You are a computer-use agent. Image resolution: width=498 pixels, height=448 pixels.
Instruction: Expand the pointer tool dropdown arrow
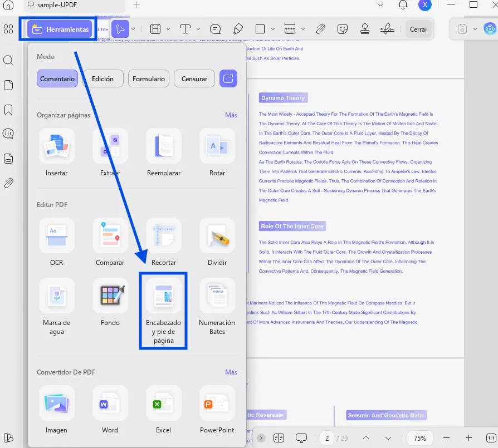pyautogui.click(x=133, y=29)
